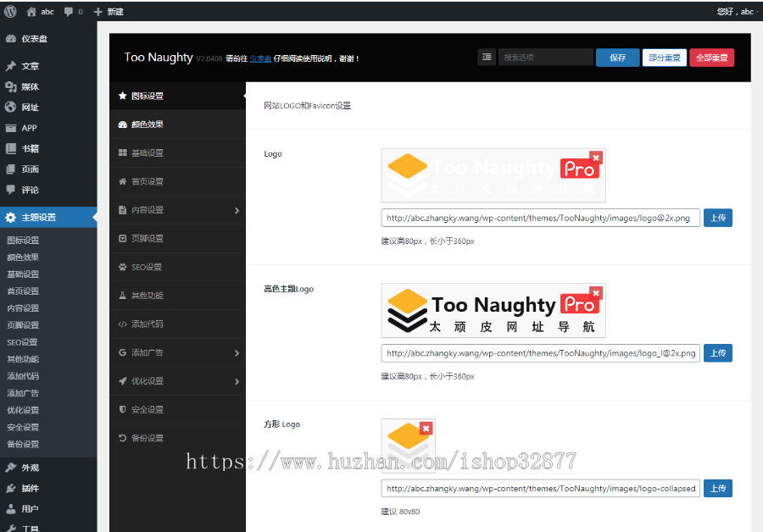
Task: Click 页脚设置 submenu in left sidebar
Action: (23, 325)
